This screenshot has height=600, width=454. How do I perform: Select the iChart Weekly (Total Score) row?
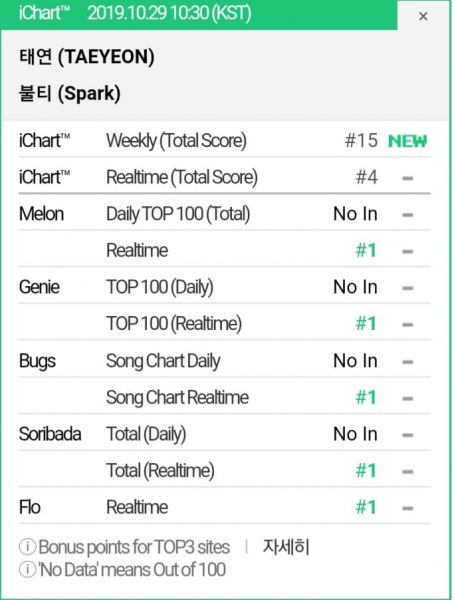225,140
